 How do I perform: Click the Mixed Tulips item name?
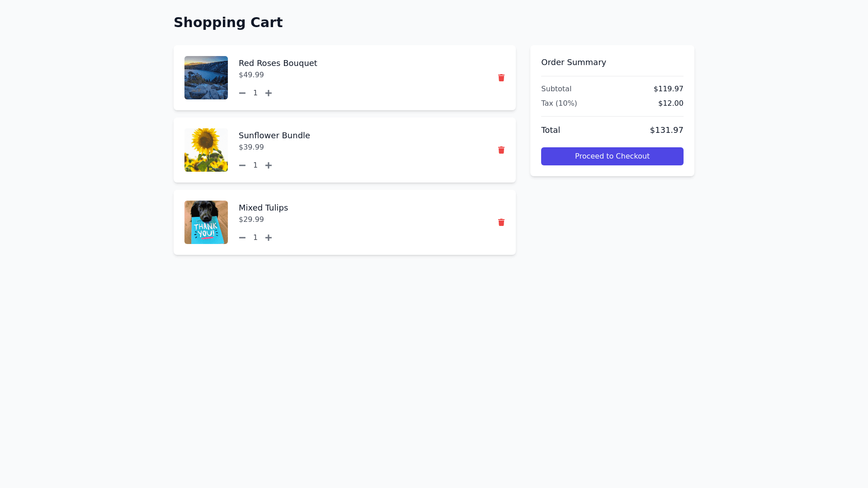[x=263, y=208]
